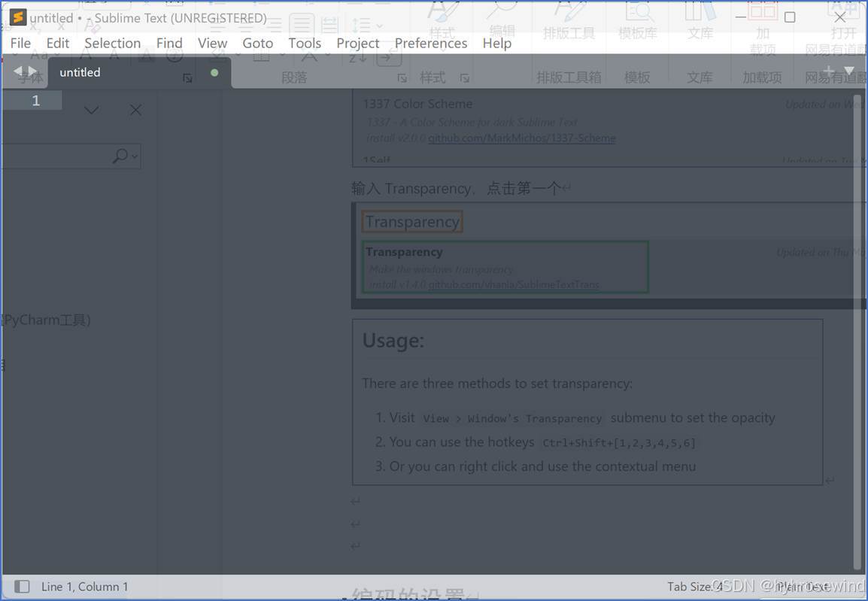The height and width of the screenshot is (601, 868).
Task: Click line number 1 in the gutter
Action: pyautogui.click(x=36, y=101)
